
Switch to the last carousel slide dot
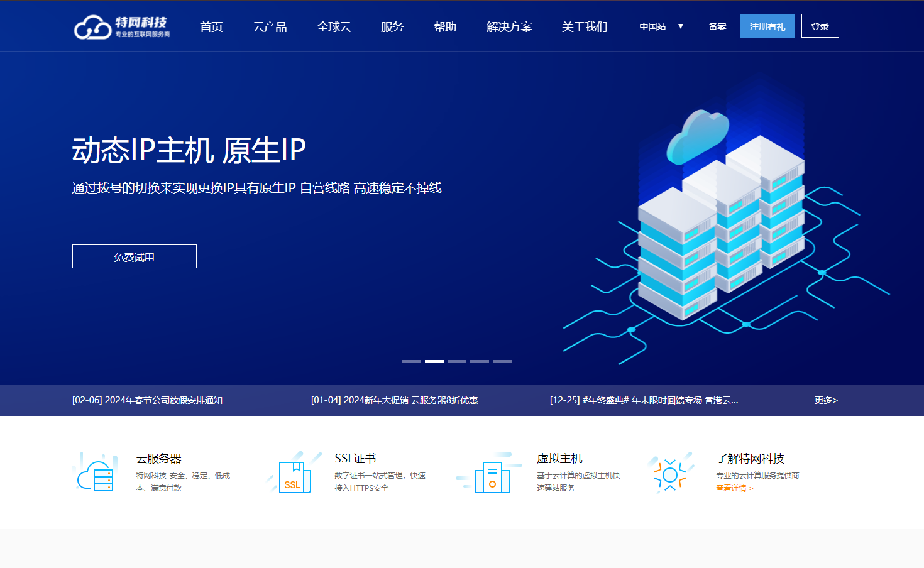(x=502, y=361)
